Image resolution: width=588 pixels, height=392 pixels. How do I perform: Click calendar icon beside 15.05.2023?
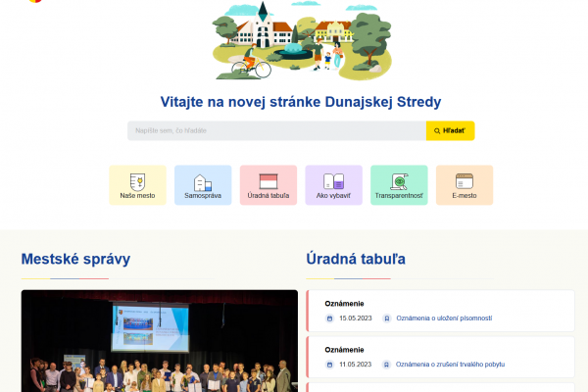(x=329, y=318)
